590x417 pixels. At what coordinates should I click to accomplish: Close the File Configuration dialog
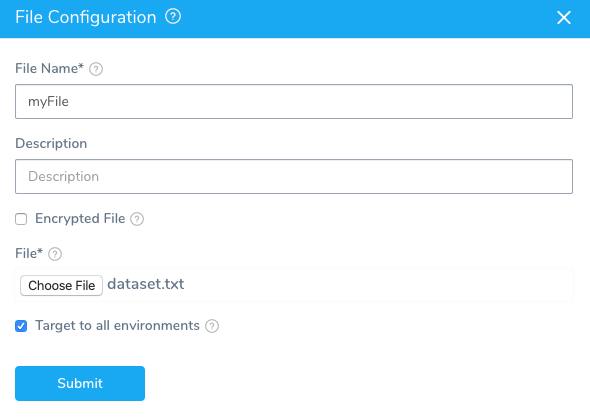coord(564,17)
